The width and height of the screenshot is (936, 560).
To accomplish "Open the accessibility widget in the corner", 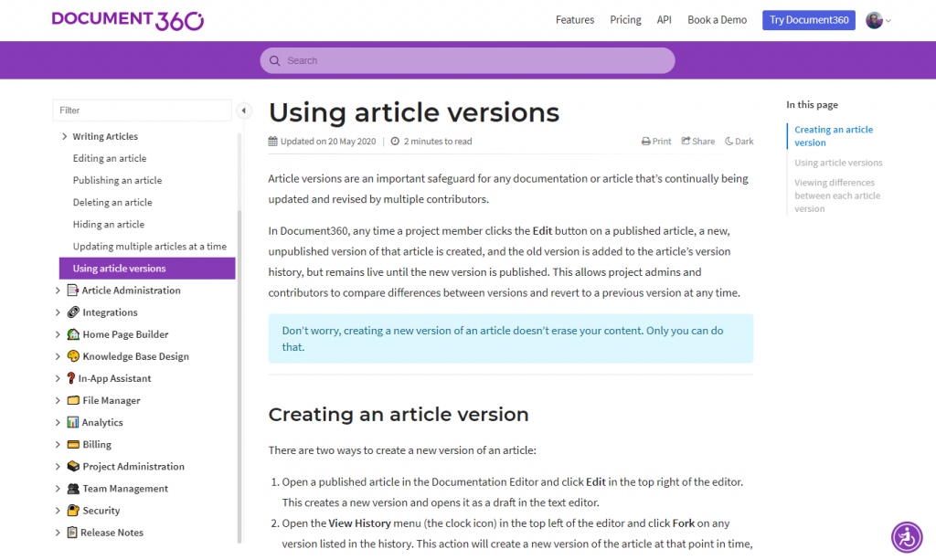I will pos(906,538).
